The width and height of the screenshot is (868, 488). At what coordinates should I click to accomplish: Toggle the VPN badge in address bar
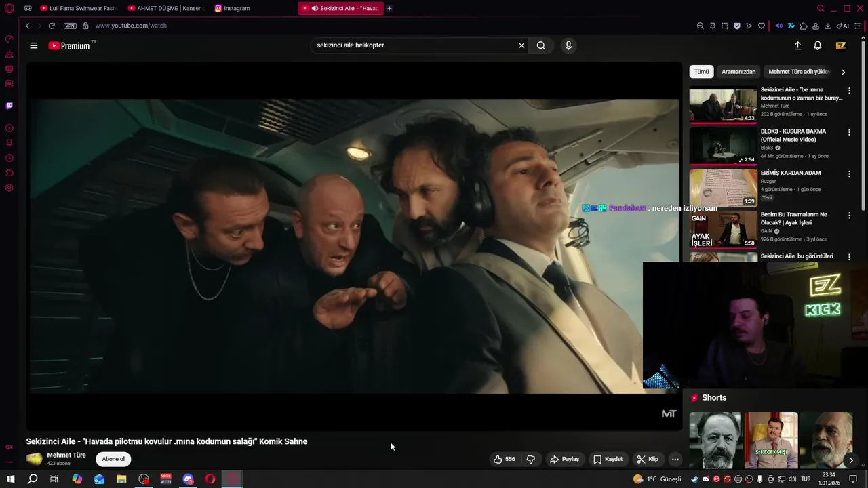point(70,26)
